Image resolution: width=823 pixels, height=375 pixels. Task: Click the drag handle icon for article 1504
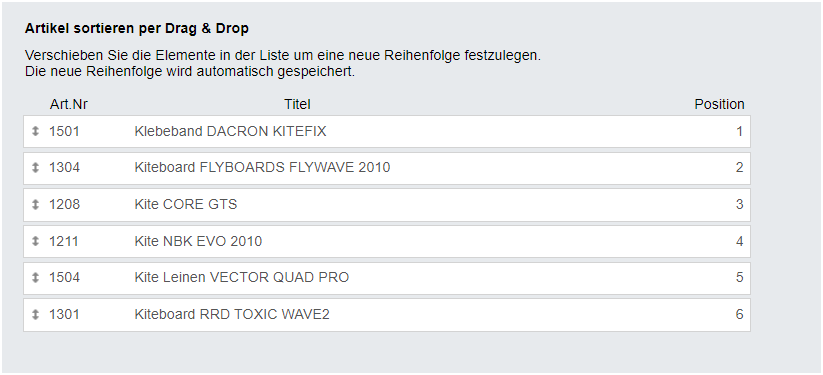[x=35, y=277]
